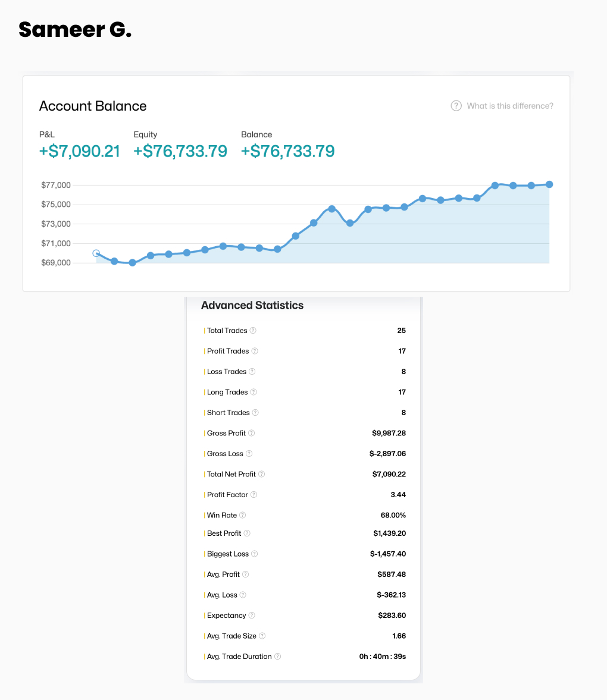Click the Biggest Loss help icon
This screenshot has width=607, height=700.
coord(255,554)
